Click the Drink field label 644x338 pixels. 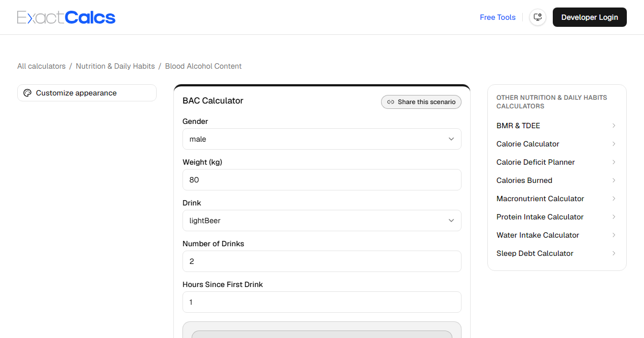point(192,203)
